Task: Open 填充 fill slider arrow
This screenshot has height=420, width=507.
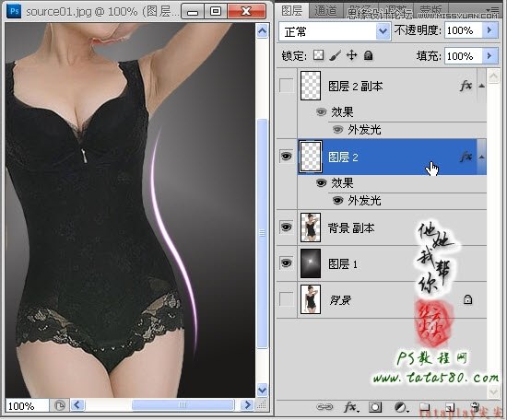Action: pyautogui.click(x=489, y=56)
